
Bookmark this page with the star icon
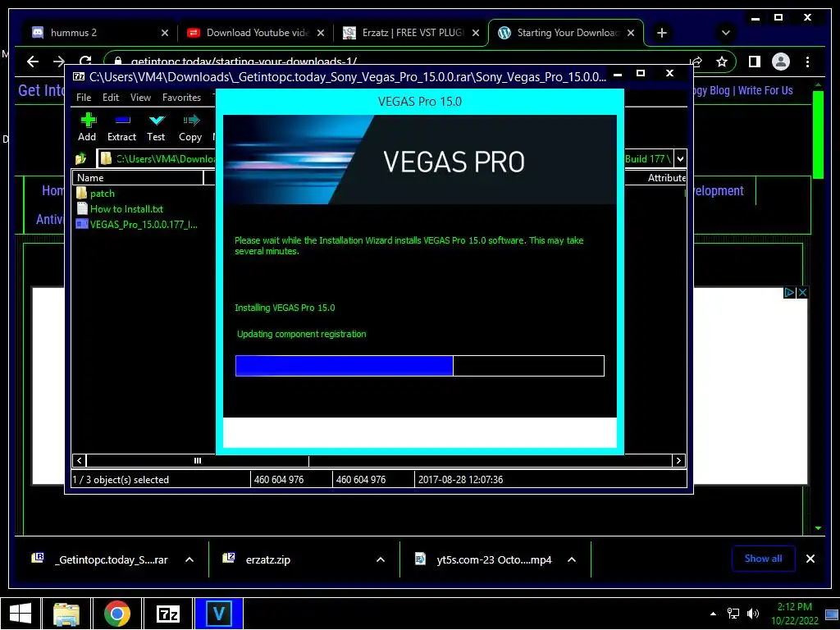coord(722,62)
